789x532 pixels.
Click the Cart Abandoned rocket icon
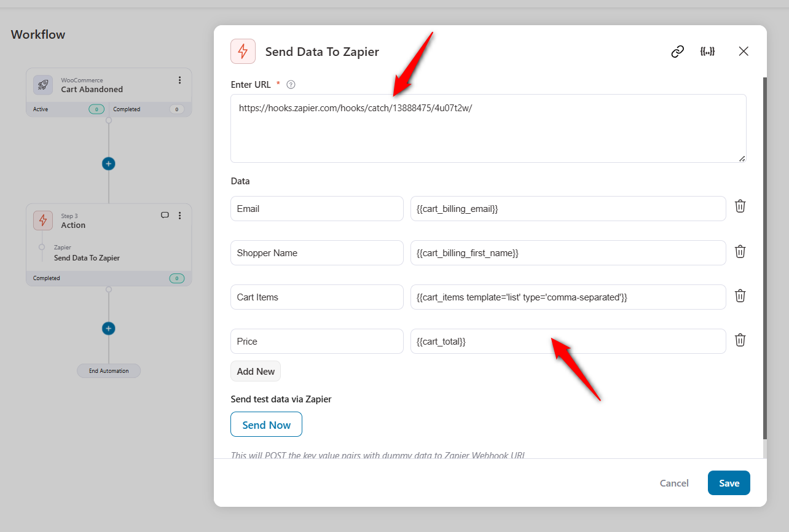pos(42,85)
